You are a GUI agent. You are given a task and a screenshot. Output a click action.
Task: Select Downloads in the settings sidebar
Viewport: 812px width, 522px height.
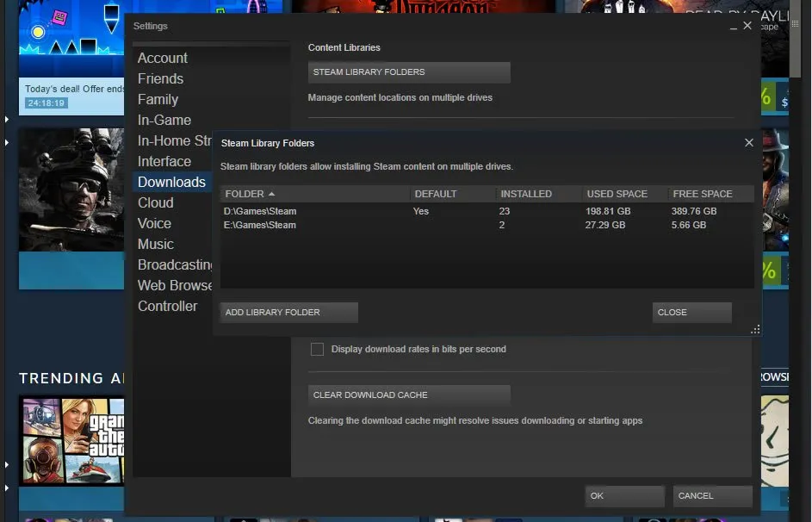pyautogui.click(x=171, y=183)
